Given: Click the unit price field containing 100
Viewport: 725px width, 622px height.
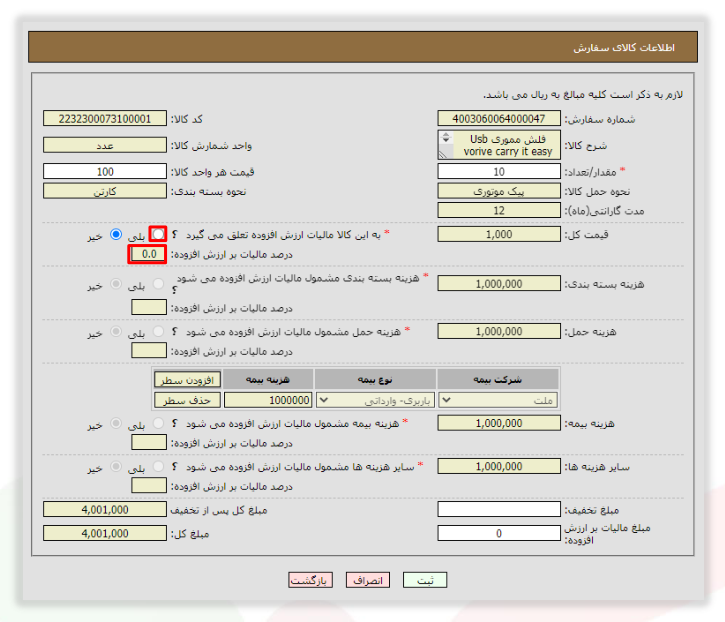Looking at the screenshot, I should tap(104, 172).
